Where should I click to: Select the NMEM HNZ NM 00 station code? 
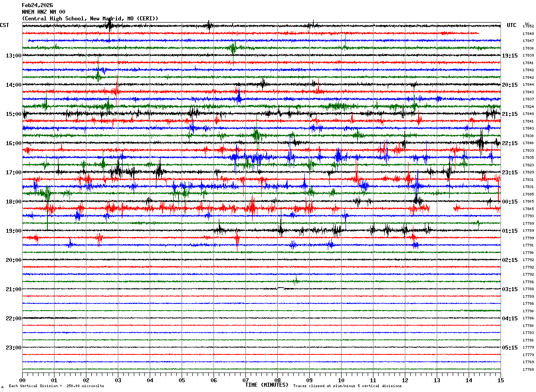pyautogui.click(x=43, y=12)
